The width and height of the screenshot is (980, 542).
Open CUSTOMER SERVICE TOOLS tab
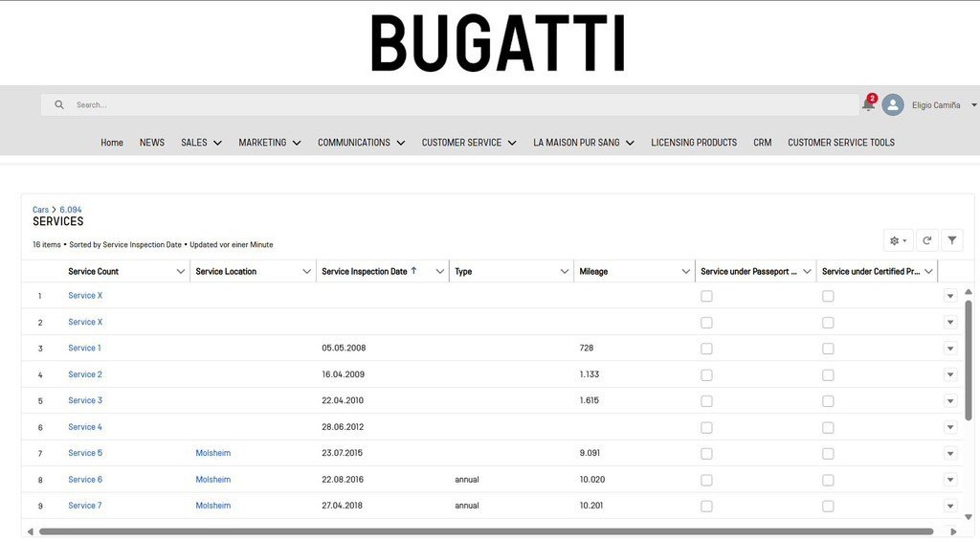coord(841,143)
